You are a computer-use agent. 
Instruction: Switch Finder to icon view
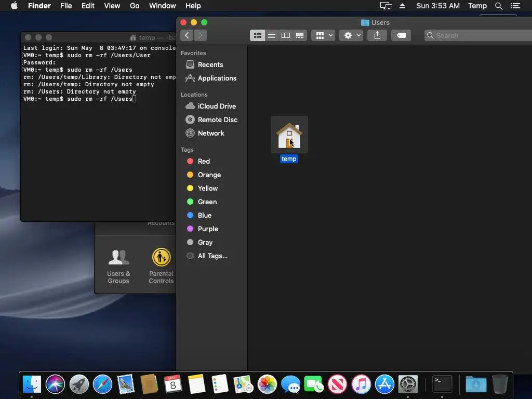(257, 35)
